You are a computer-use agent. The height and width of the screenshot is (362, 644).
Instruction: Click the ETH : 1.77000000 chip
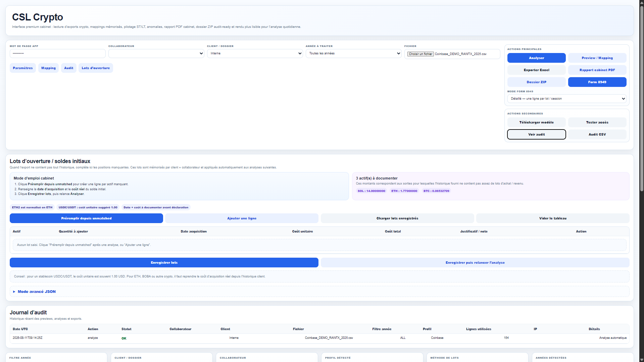[x=404, y=191]
